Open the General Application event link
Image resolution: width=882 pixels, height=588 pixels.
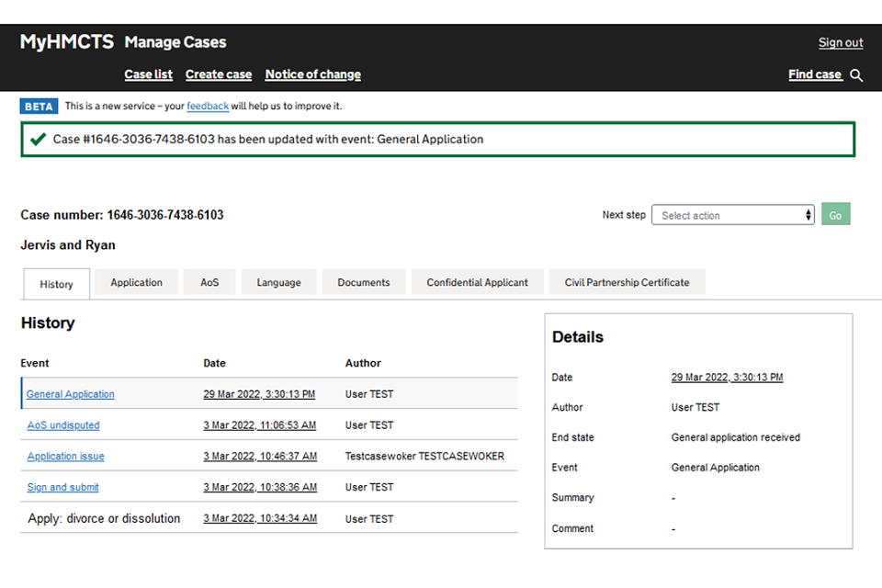(x=71, y=394)
